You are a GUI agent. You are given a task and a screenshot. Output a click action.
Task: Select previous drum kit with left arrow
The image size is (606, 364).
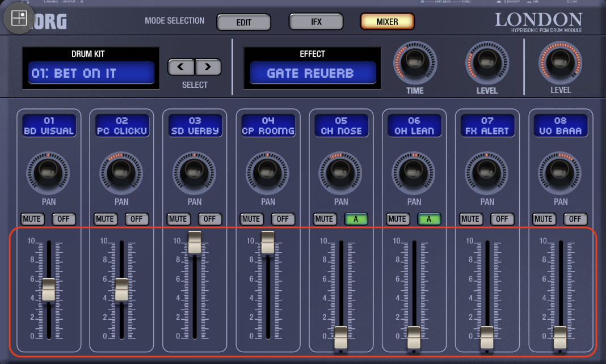[181, 67]
